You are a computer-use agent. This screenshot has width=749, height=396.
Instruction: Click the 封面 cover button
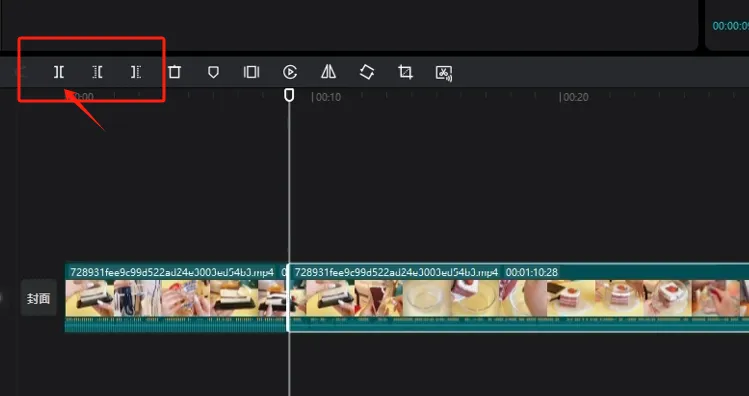click(x=38, y=299)
